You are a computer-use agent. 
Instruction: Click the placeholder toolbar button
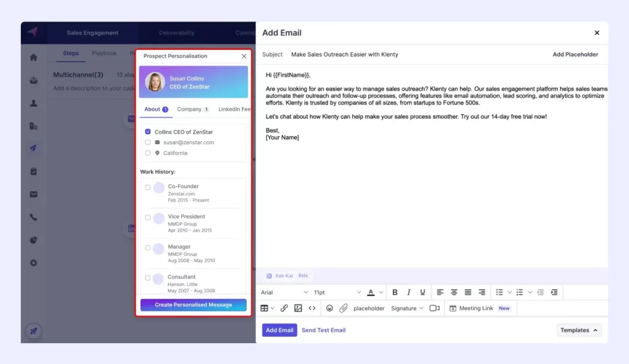[369, 308]
